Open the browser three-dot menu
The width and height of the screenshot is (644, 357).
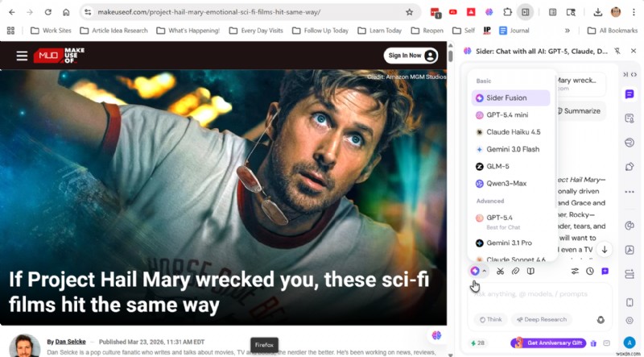point(634,12)
